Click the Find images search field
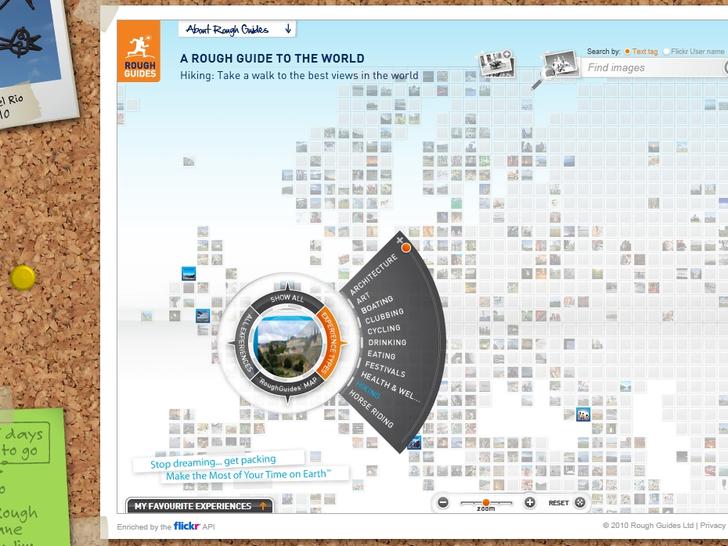Viewport: 728px width, 546px height. pyautogui.click(x=654, y=68)
